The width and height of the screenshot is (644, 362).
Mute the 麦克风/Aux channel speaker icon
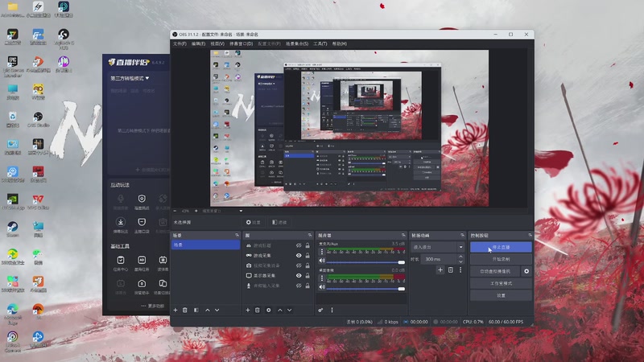click(322, 261)
